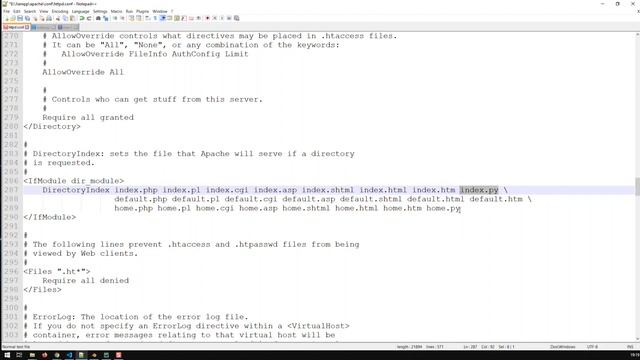Paste using the clipboard toolbar icon
640x360 pixels.
coord(72,18)
